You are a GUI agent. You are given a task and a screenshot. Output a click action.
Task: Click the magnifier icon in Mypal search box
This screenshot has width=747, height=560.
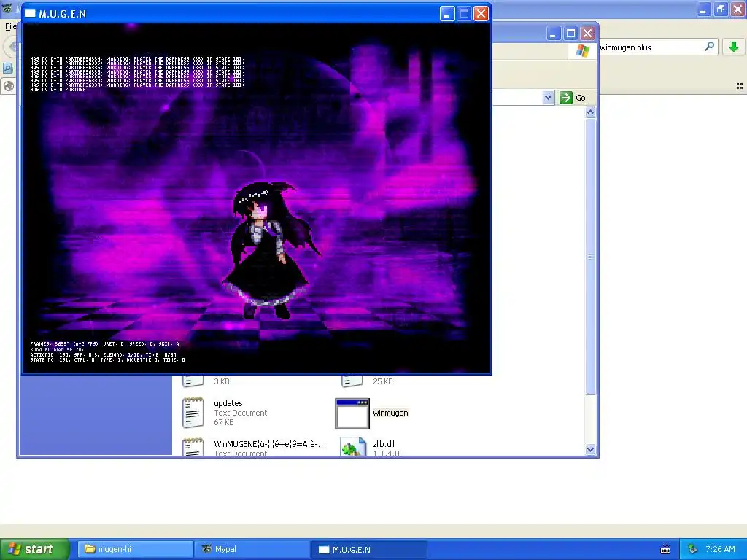pyautogui.click(x=709, y=47)
